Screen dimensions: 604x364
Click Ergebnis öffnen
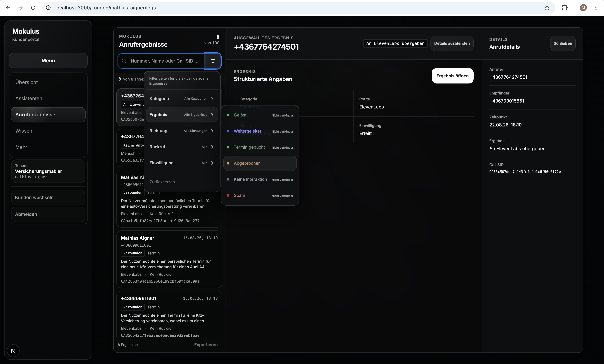pos(452,76)
